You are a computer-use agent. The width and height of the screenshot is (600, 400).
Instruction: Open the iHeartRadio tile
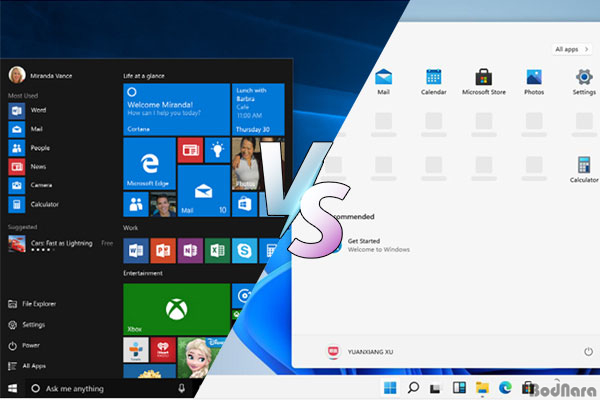(163, 349)
